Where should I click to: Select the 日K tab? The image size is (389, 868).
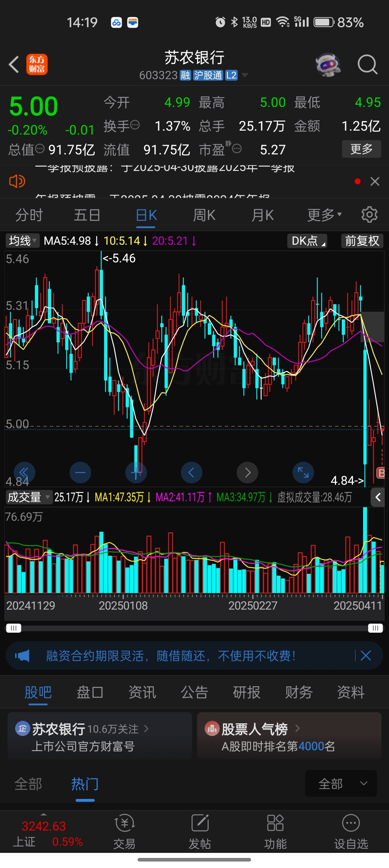[146, 215]
